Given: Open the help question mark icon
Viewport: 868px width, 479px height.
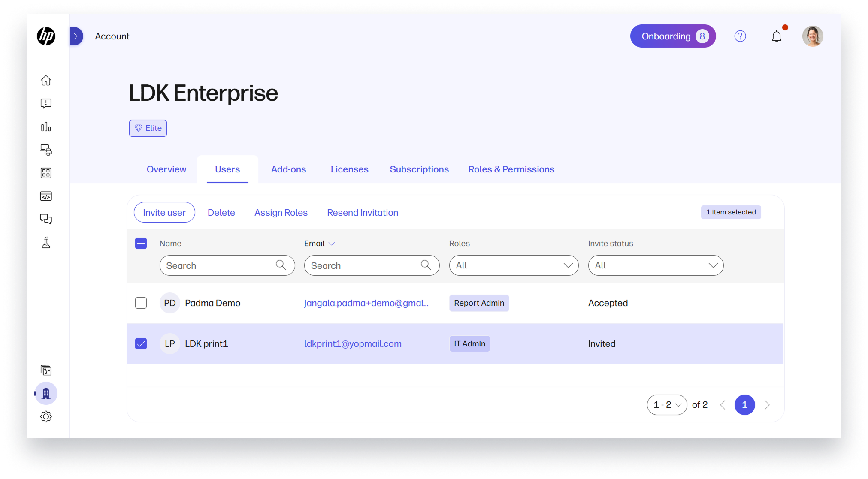Looking at the screenshot, I should [740, 36].
